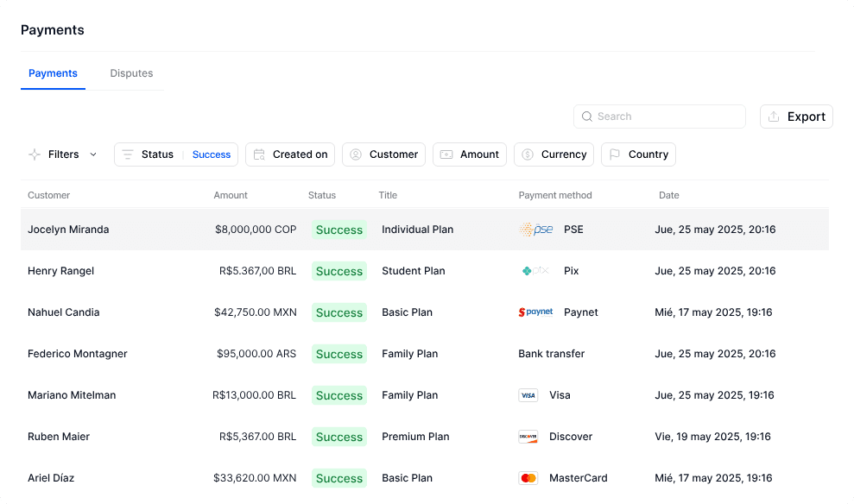
Task: Sort by the Amount column header
Action: pos(231,195)
